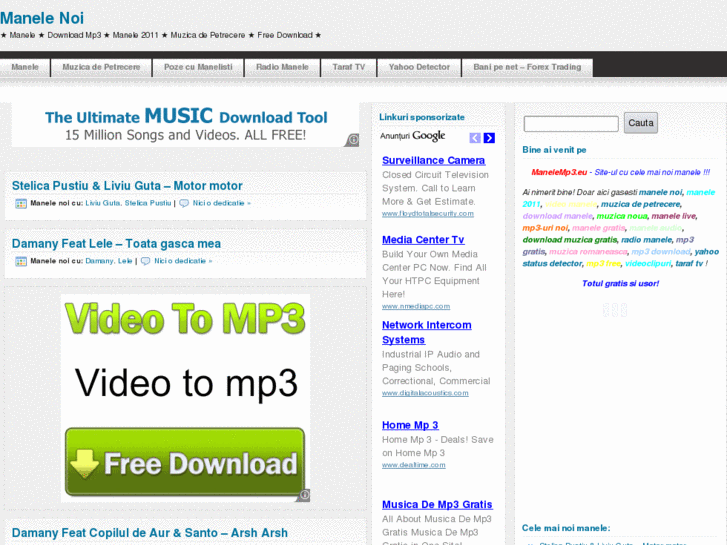
Task: Click the ManeleMp3.eu red site name
Action: tap(559, 173)
